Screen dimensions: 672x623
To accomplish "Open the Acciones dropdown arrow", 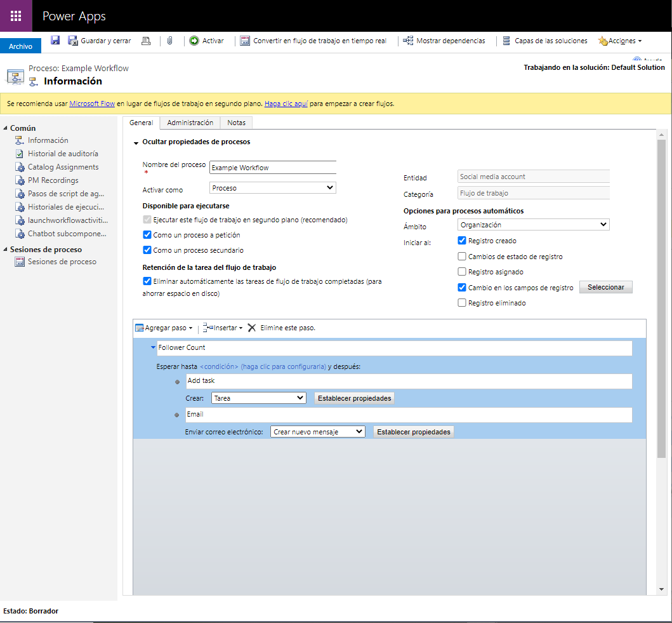I will click(640, 41).
